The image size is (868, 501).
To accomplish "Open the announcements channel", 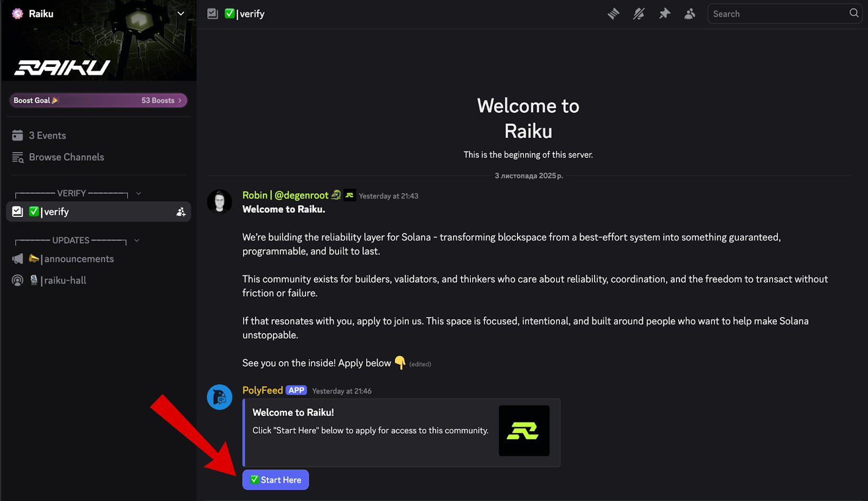I will (x=98, y=259).
